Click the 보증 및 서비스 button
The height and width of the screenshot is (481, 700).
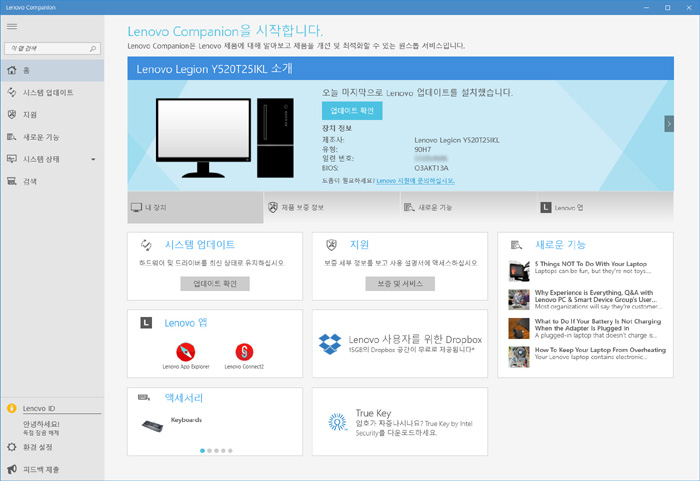[400, 284]
